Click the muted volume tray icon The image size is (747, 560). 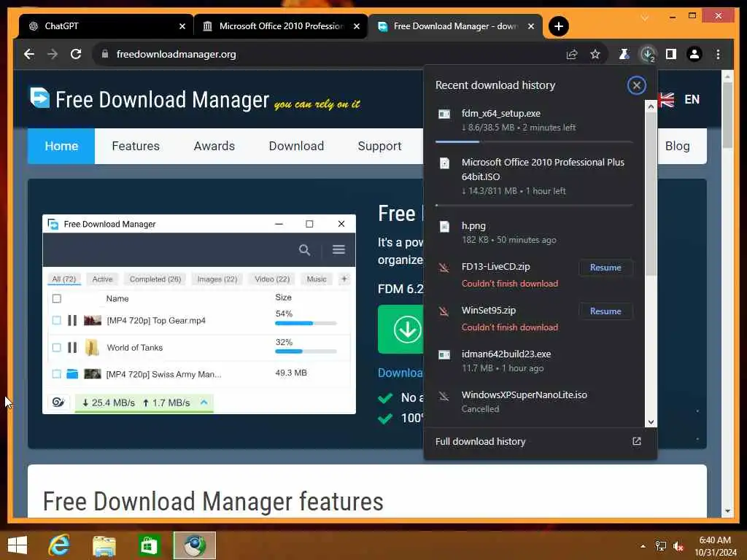678,546
